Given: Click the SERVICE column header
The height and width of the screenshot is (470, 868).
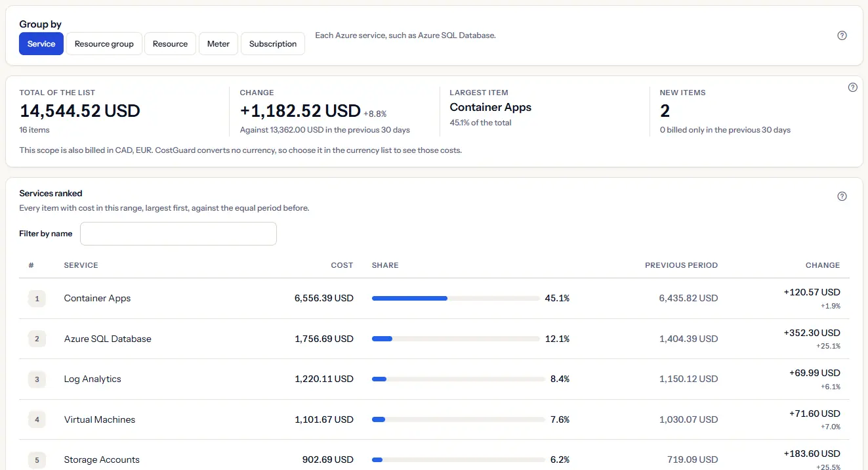Looking at the screenshot, I should click(x=81, y=265).
